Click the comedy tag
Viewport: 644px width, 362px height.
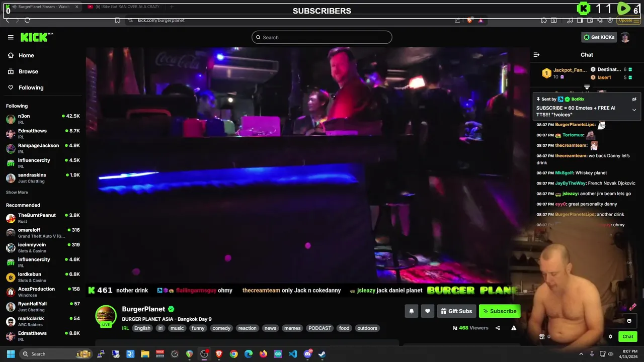221,328
